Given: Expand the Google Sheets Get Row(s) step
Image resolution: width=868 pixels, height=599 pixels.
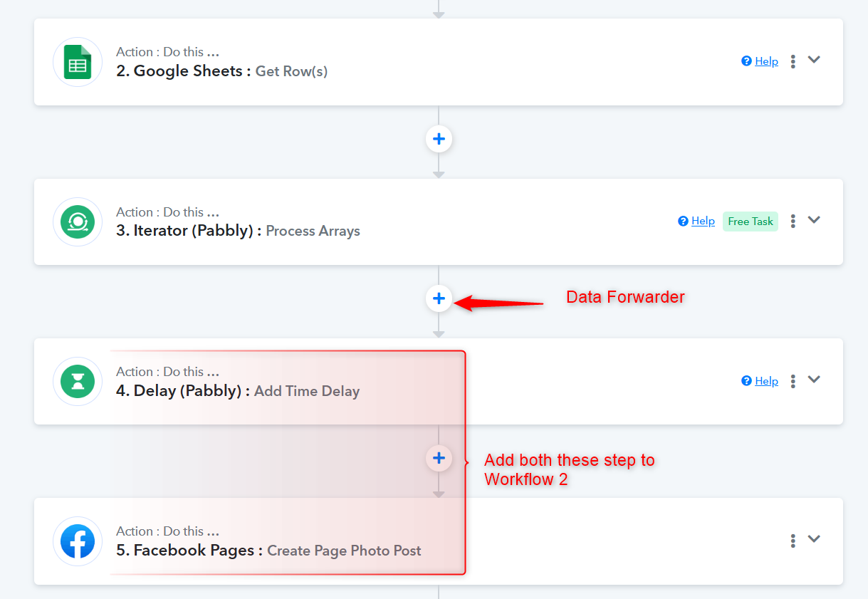Looking at the screenshot, I should (x=814, y=60).
